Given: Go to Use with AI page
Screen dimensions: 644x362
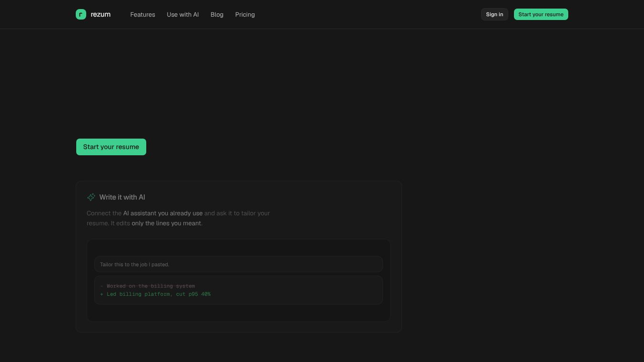Looking at the screenshot, I should pos(182,14).
